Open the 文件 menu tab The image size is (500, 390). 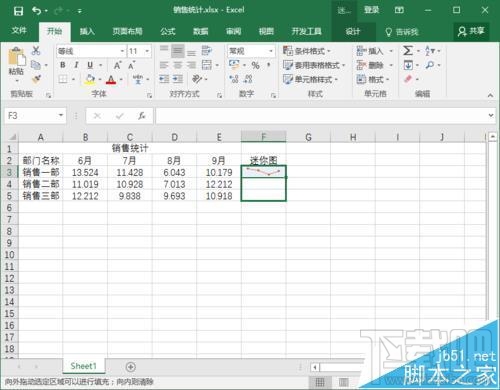19,31
